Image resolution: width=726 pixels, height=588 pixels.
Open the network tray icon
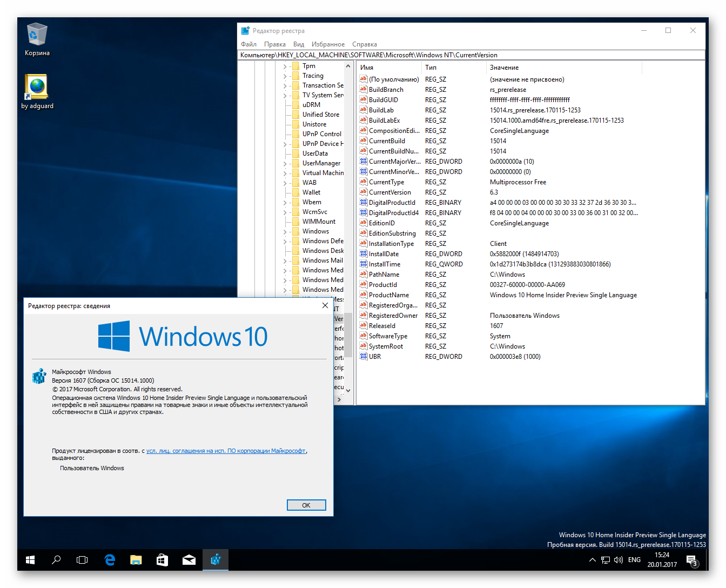click(x=606, y=560)
